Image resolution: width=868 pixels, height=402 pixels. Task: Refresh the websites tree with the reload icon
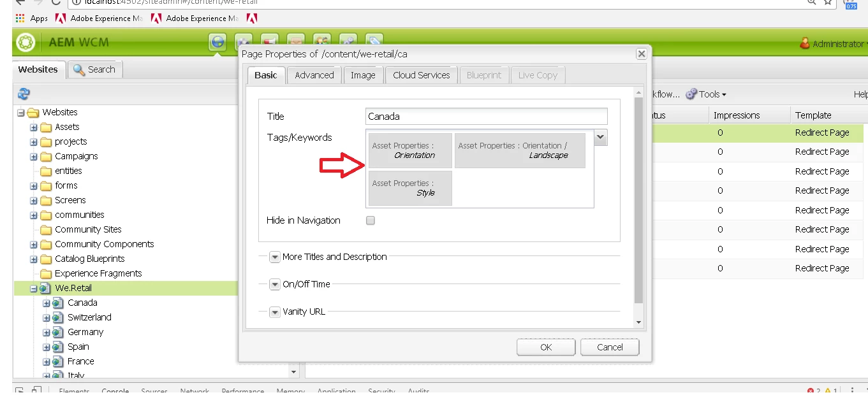24,94
